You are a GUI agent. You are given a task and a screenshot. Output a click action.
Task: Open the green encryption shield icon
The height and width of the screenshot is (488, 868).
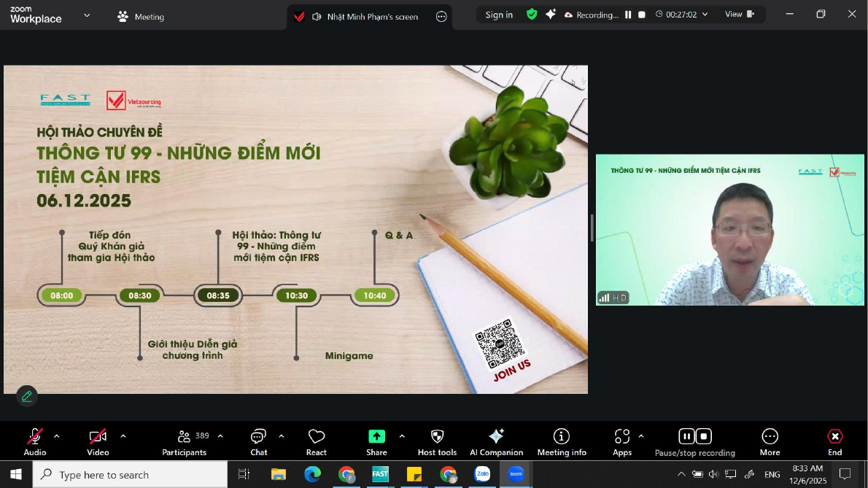pyautogui.click(x=532, y=15)
